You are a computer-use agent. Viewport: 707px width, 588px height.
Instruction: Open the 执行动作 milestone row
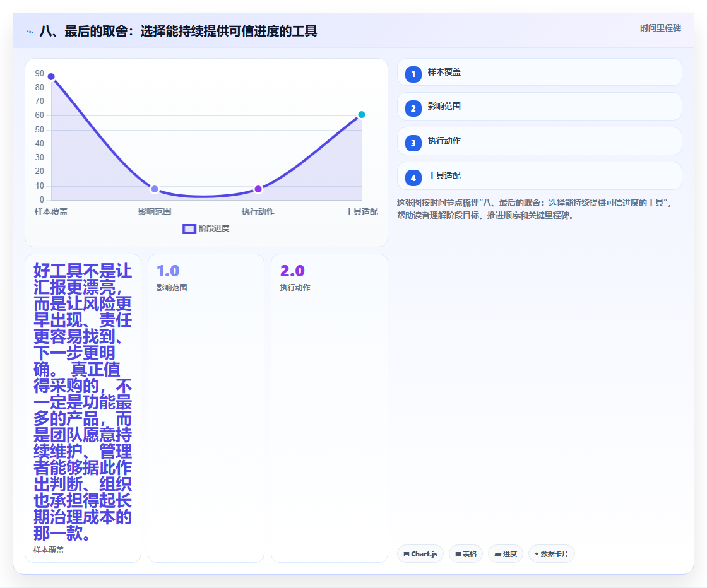(539, 141)
